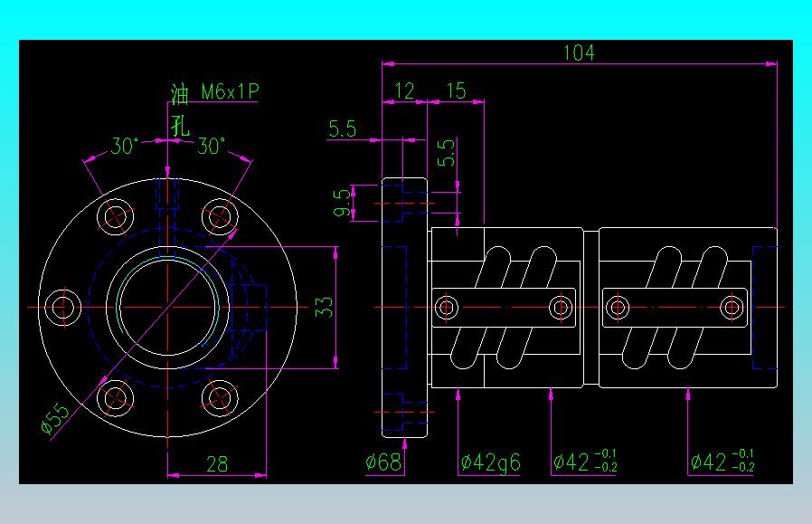Click the 12 flange width dimension

tap(404, 91)
